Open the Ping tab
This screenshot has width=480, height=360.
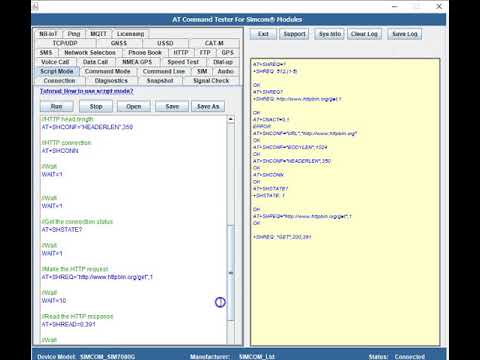pyautogui.click(x=74, y=34)
